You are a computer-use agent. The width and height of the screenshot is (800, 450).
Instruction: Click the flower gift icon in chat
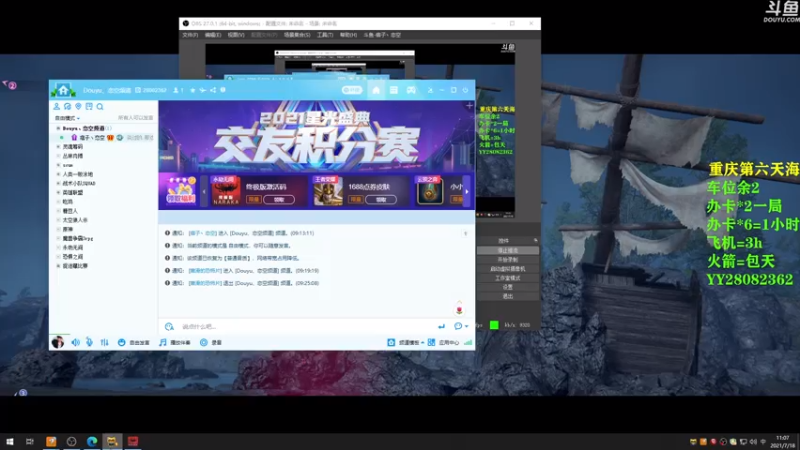pos(459,309)
